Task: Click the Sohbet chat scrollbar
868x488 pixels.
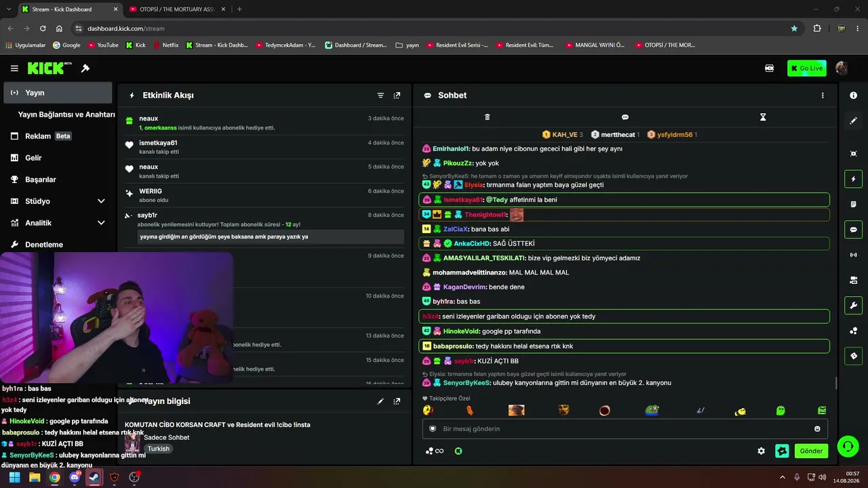Action: click(836, 383)
